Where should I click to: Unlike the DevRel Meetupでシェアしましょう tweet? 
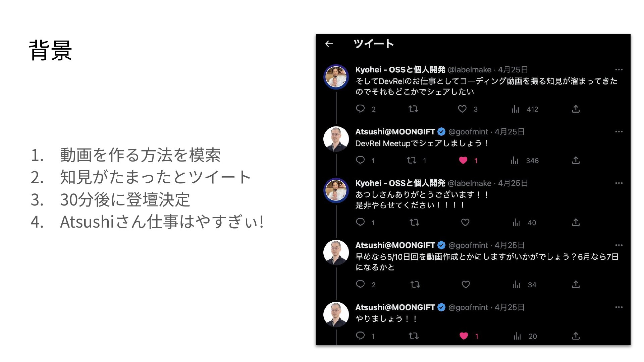[x=463, y=161]
